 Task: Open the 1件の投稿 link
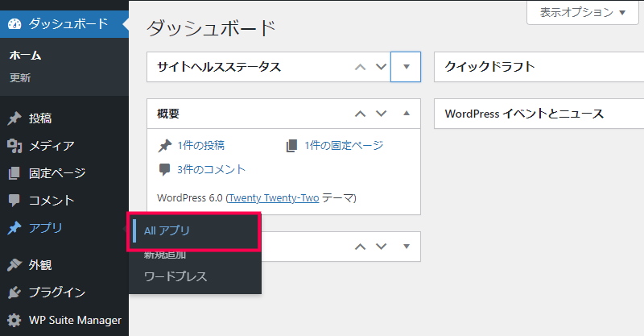200,146
